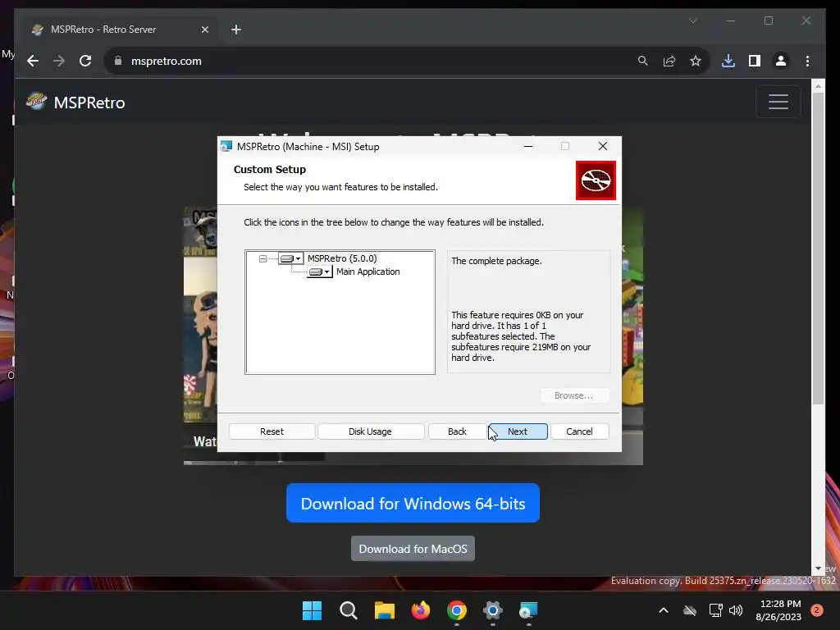
Task: Click the scrollbar up arrow
Action: point(818,85)
